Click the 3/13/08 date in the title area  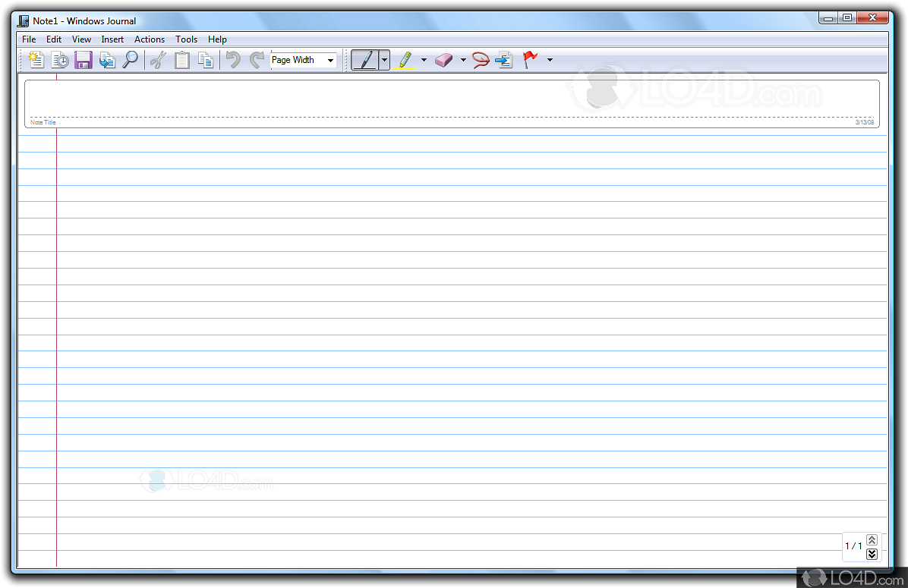(x=865, y=122)
